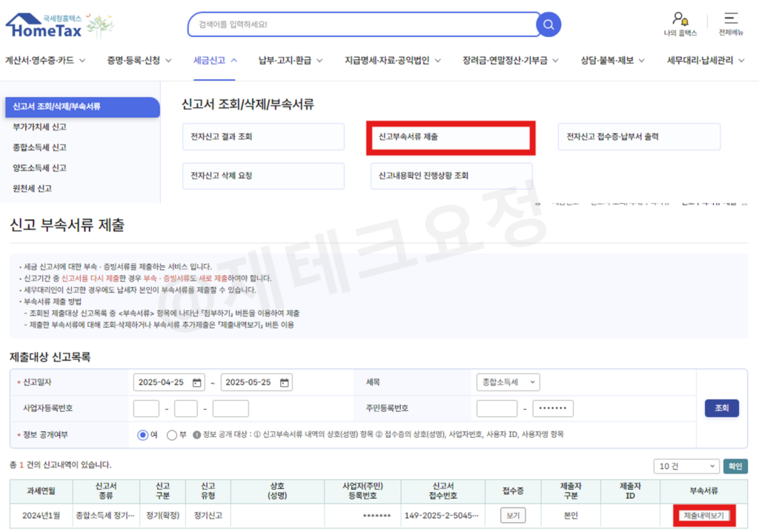Open 계산서·영수증·카드 menu
Image resolution: width=759 pixels, height=532 pixels.
coord(40,61)
